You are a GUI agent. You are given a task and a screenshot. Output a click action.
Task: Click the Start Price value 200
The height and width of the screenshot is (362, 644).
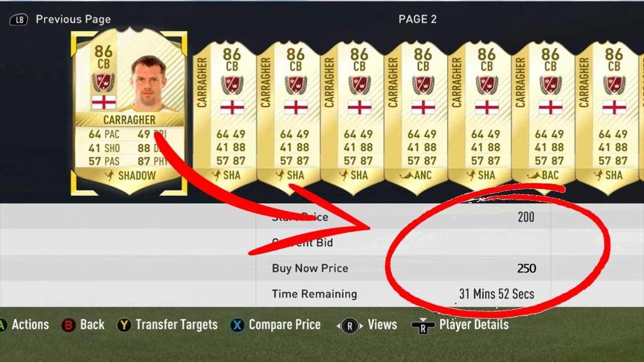click(x=526, y=217)
